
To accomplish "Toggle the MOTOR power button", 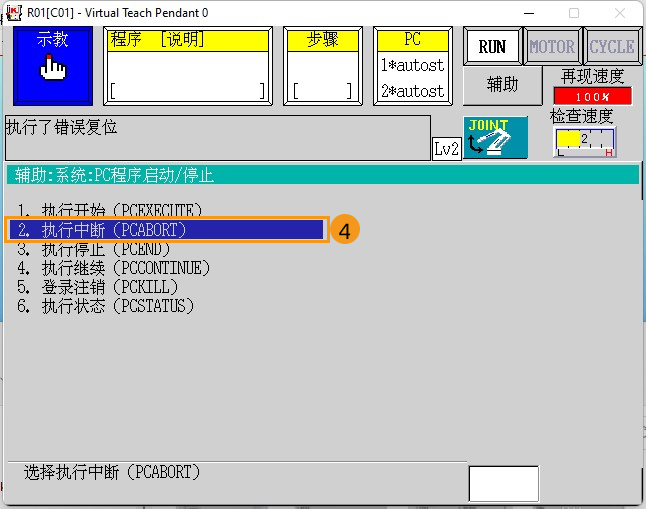I will (552, 46).
